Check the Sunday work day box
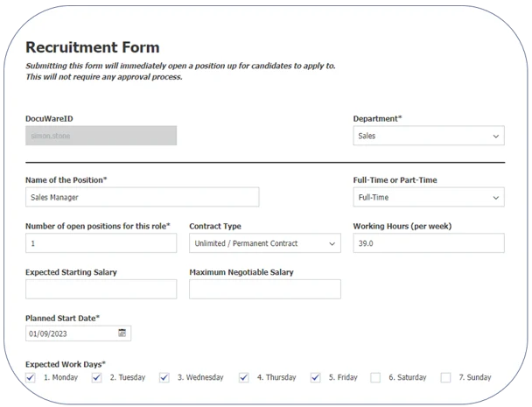The width and height of the screenshot is (532, 407). [446, 377]
